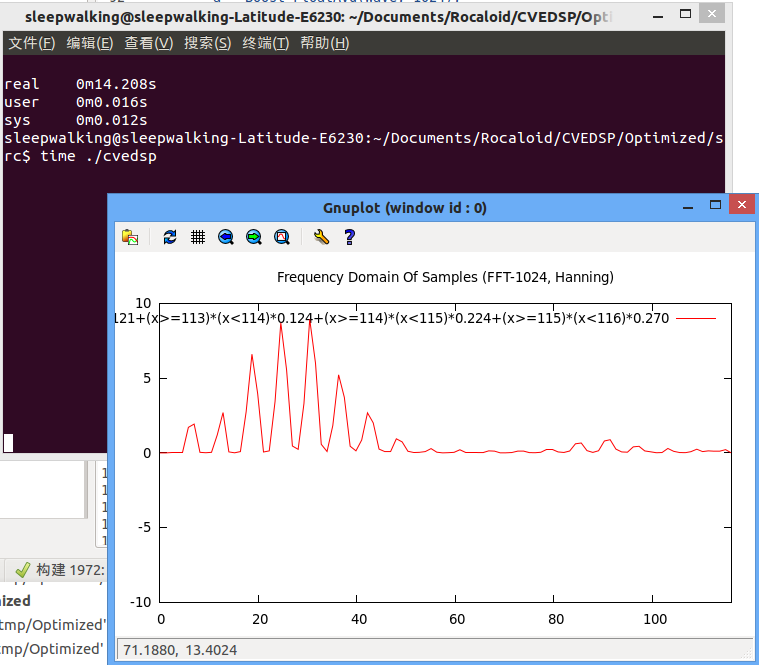This screenshot has width=759, height=665.
Task: Minimize the terminal window
Action: coord(658,16)
